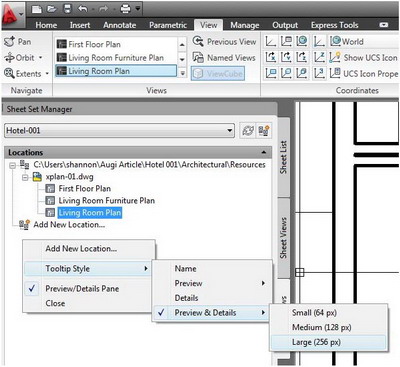This screenshot has height=367, width=400.
Task: Switch to the Insert ribbon tab
Action: [x=80, y=25]
